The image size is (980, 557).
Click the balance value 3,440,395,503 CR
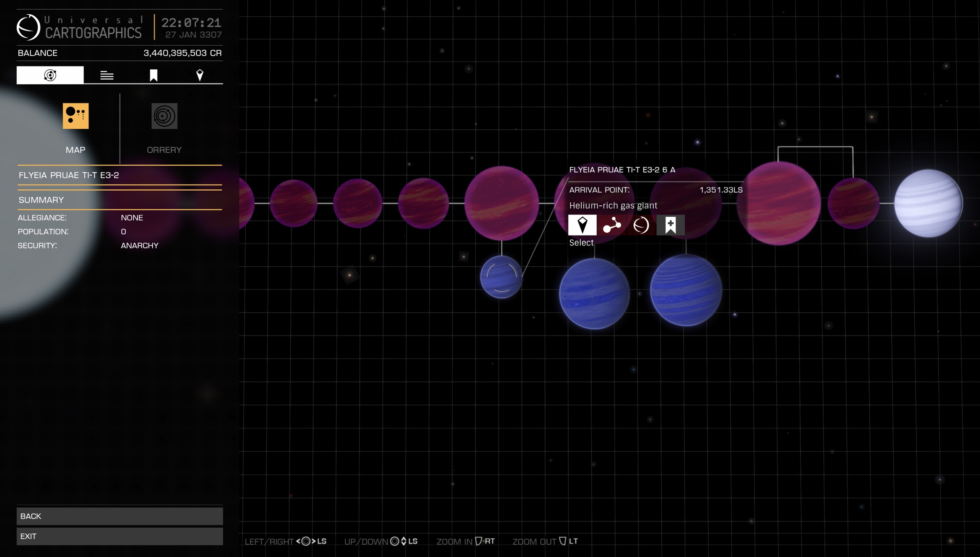[x=183, y=53]
